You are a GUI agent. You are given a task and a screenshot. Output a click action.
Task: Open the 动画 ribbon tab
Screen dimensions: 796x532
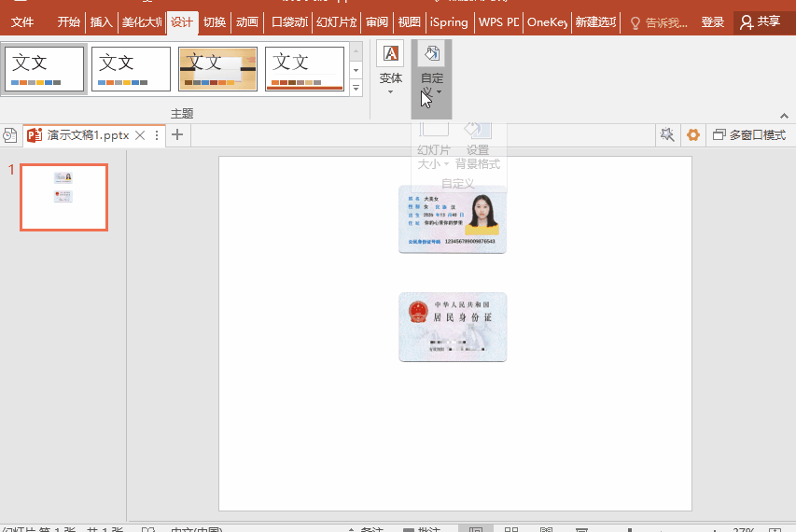pyautogui.click(x=246, y=22)
